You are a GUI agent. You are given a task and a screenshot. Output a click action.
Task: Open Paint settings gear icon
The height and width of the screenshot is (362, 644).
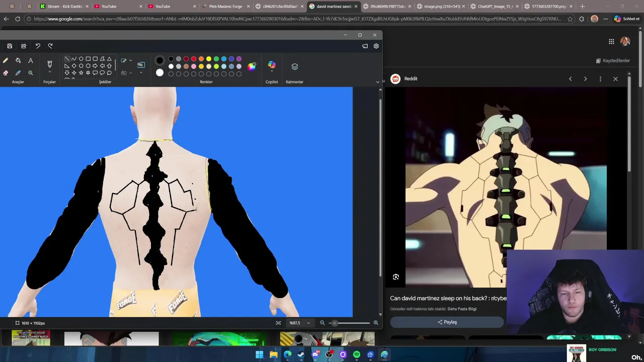point(376,46)
